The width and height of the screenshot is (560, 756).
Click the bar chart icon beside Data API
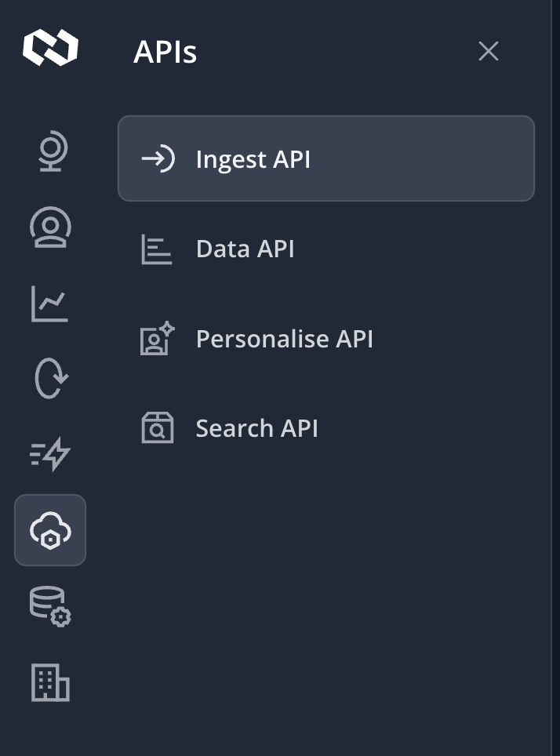pos(156,249)
